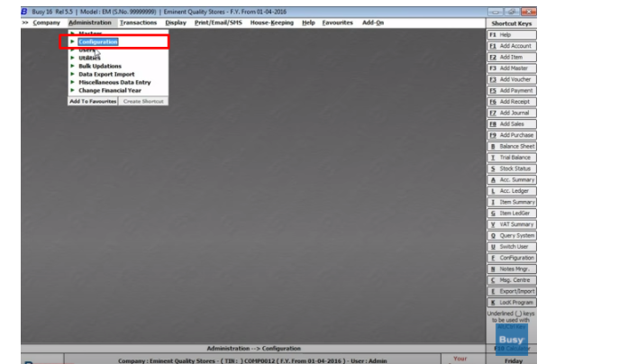Viewport: 619px width, 364px height.
Task: Open the Favourites menu
Action: tap(337, 23)
